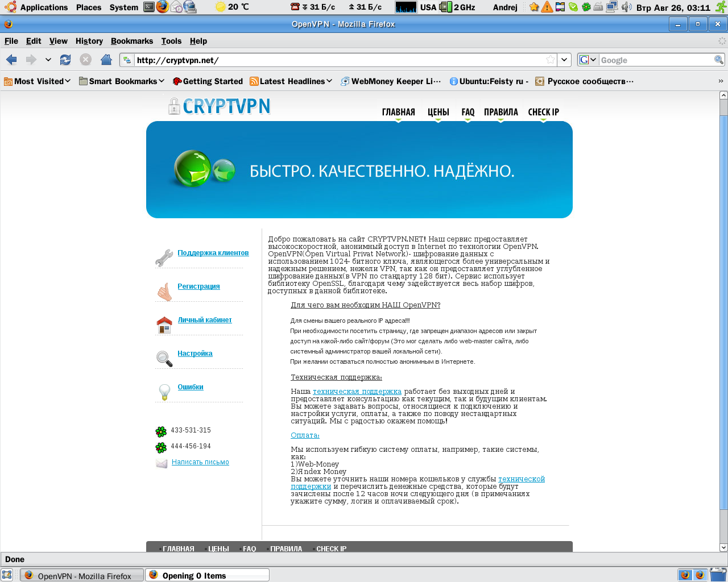This screenshot has height=582, width=728.
Task: Open the Bookmarks menu
Action: (x=132, y=41)
